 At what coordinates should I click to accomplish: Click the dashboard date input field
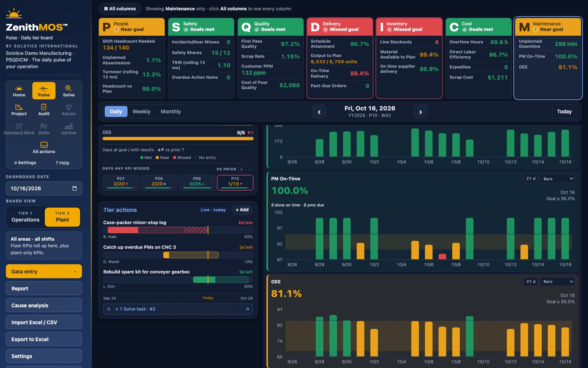[44, 188]
